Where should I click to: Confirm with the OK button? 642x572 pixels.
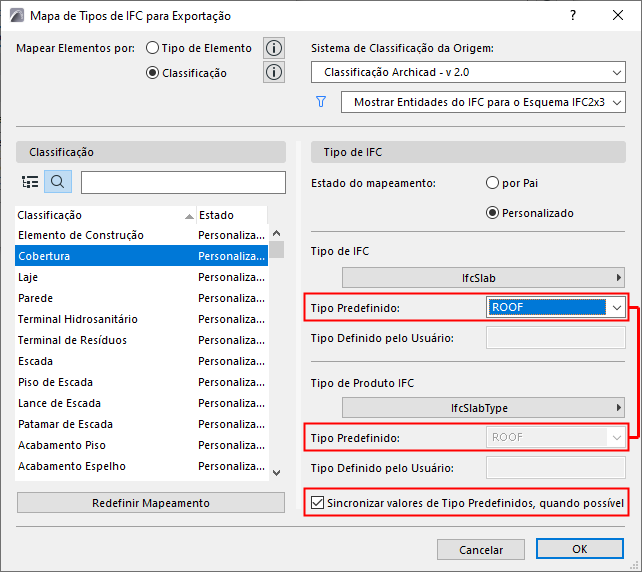pyautogui.click(x=580, y=549)
